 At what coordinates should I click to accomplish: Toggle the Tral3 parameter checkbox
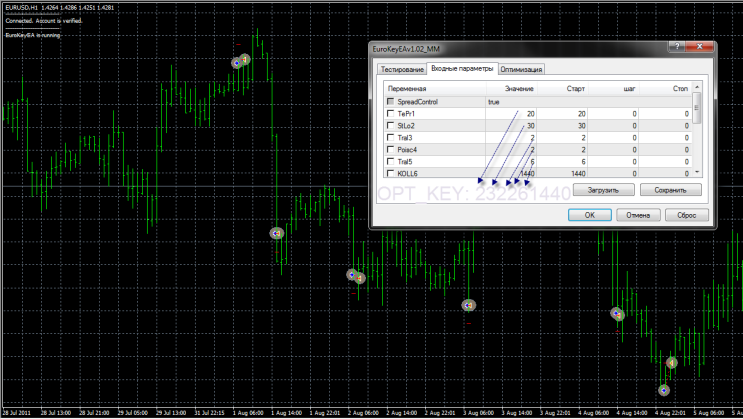tap(390, 137)
